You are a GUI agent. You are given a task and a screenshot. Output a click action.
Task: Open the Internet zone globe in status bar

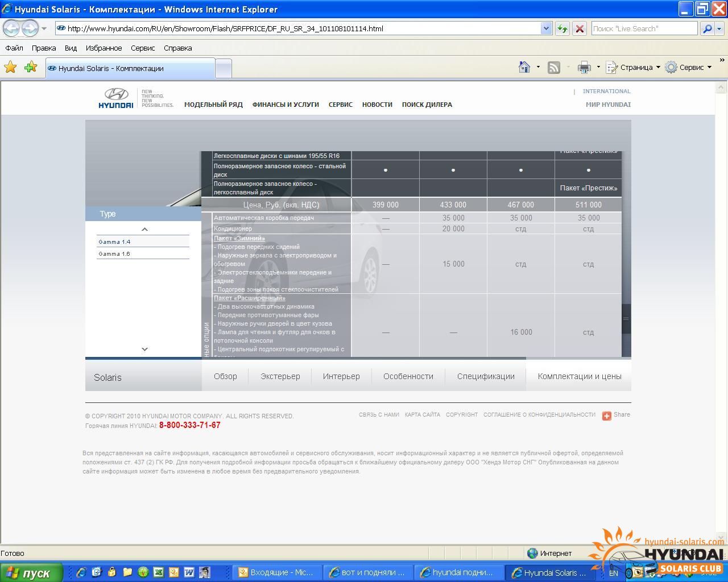(532, 553)
